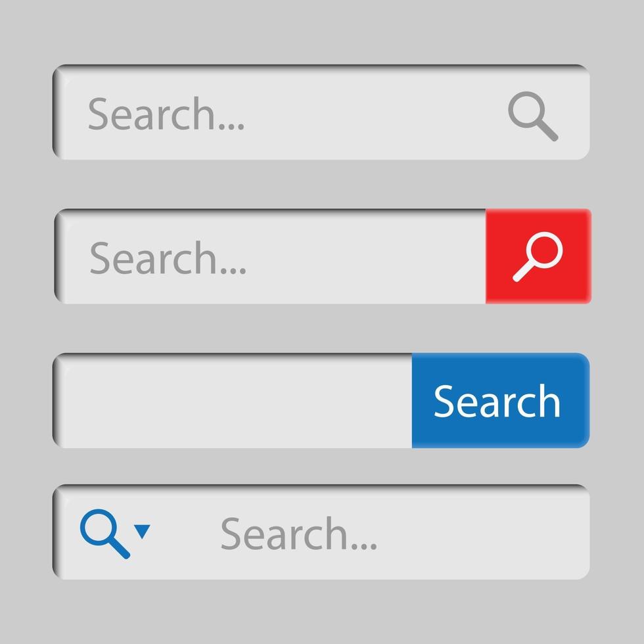Click the red magnifying glass button
This screenshot has width=644, height=644.
(538, 256)
